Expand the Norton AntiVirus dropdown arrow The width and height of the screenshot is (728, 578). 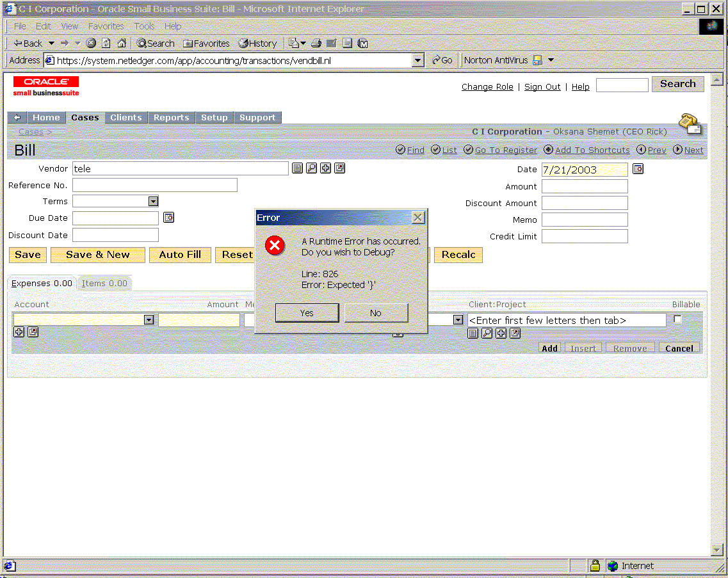551,60
